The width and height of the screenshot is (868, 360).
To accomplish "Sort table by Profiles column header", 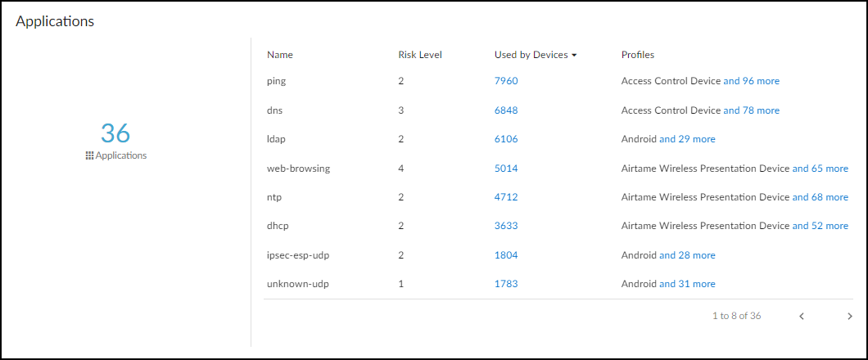I will point(638,55).
